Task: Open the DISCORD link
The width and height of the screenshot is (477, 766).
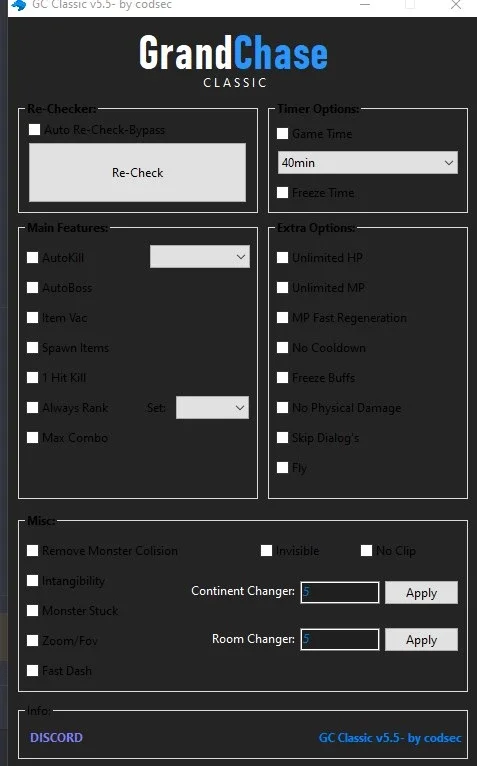Action: pos(56,737)
